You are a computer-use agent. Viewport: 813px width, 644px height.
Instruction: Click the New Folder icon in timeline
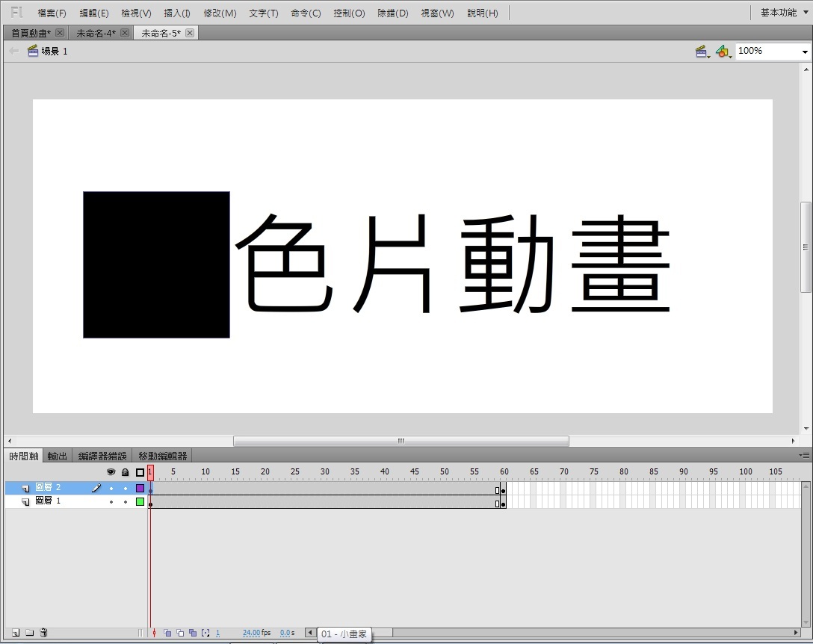[30, 633]
